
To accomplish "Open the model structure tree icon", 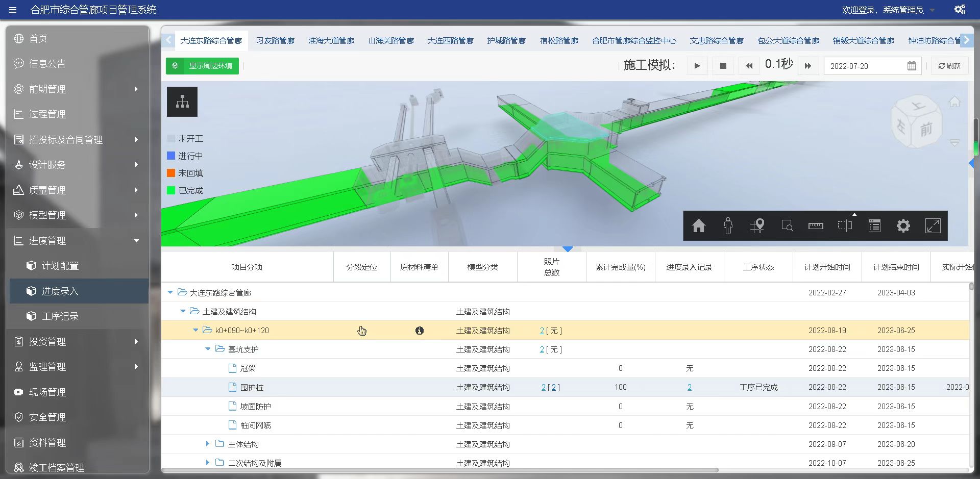I will tap(182, 102).
